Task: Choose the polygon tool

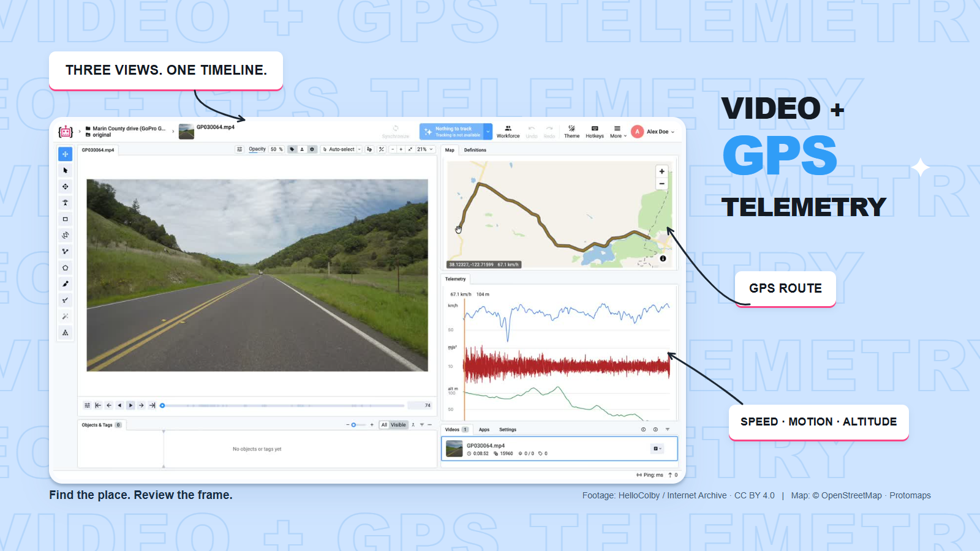Action: [65, 268]
